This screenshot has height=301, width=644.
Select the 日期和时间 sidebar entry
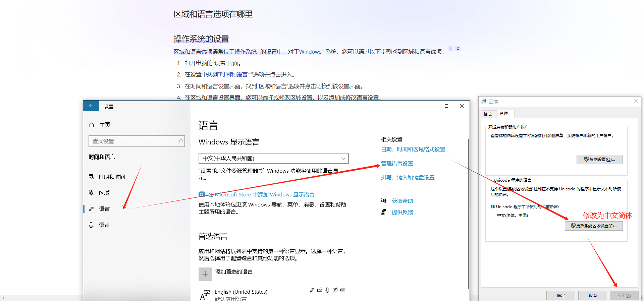[137, 177]
